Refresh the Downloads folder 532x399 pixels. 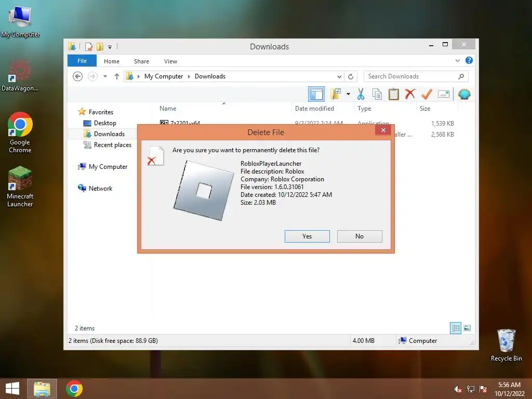click(351, 76)
